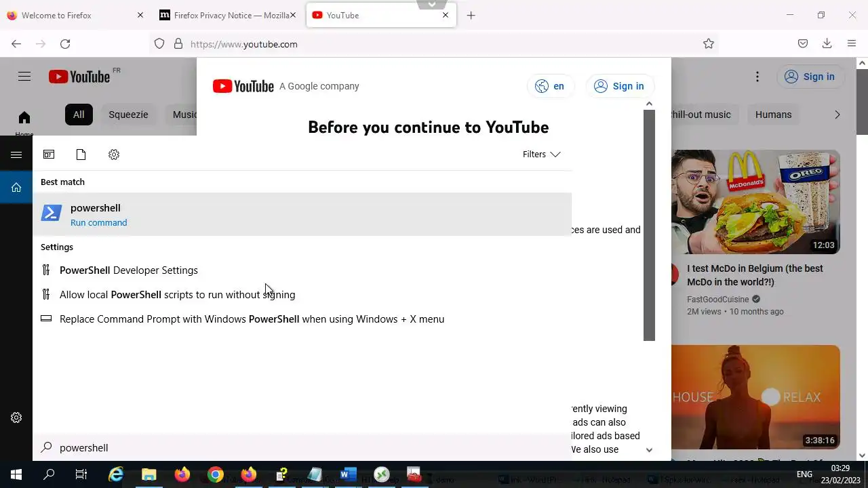Click taskbar search magnifier icon
868x488 pixels.
[49, 474]
